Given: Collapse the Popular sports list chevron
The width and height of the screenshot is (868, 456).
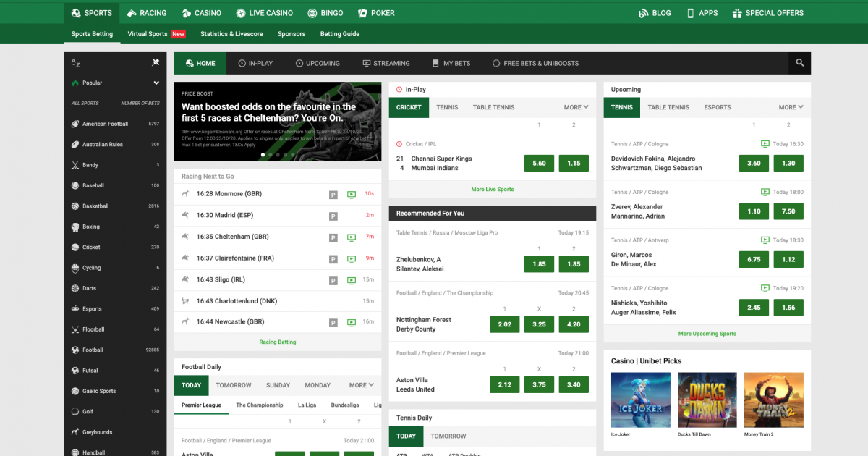Looking at the screenshot, I should (x=156, y=83).
